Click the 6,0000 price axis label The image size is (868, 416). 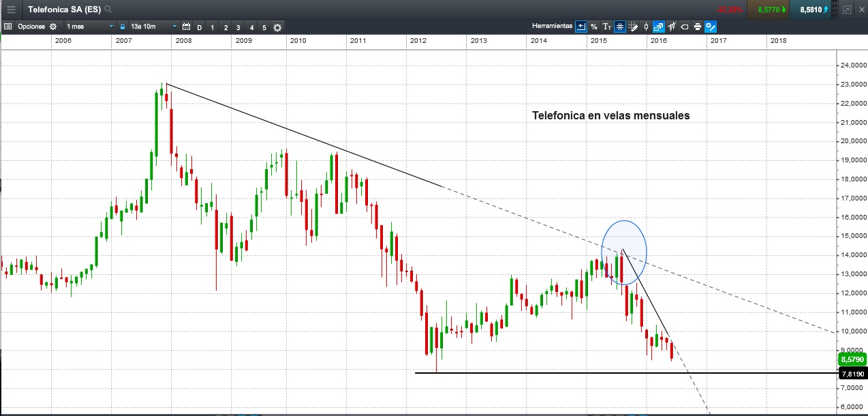(x=854, y=407)
